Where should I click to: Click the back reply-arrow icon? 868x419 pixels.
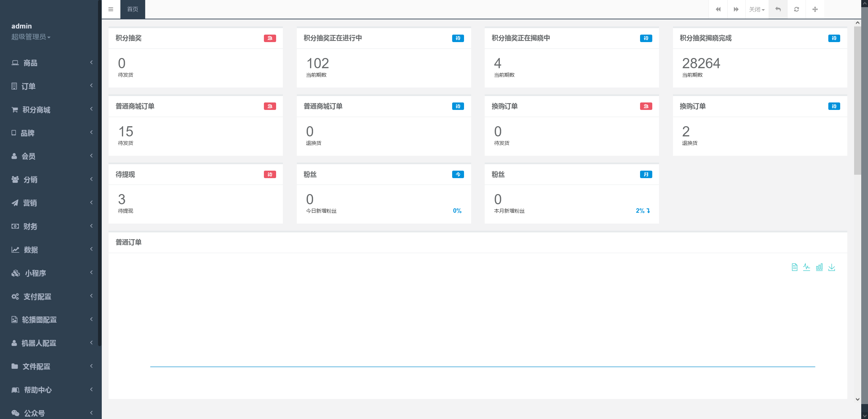778,9
